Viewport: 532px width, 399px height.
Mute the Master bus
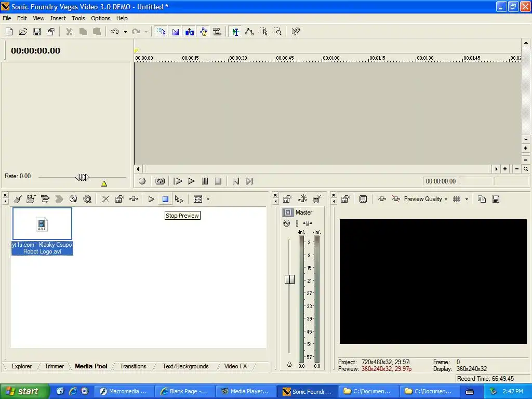click(287, 223)
